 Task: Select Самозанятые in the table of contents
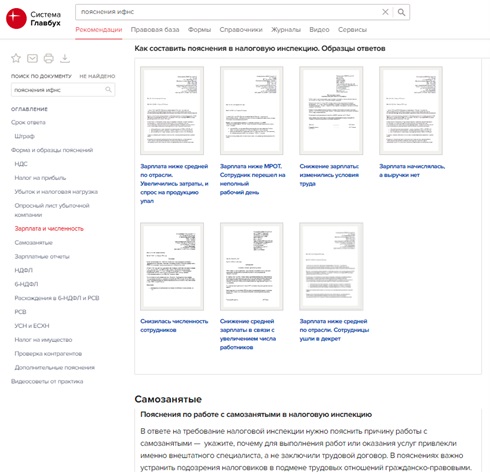tap(34, 243)
